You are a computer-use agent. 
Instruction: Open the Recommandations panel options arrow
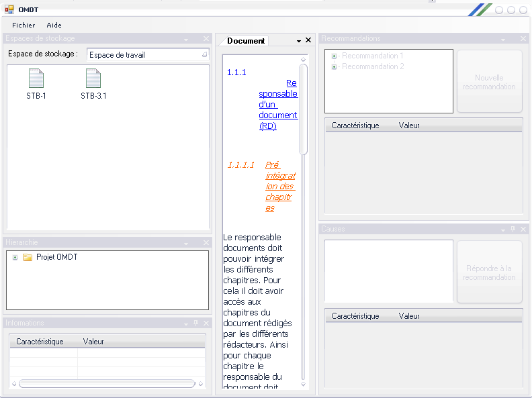coord(502,39)
